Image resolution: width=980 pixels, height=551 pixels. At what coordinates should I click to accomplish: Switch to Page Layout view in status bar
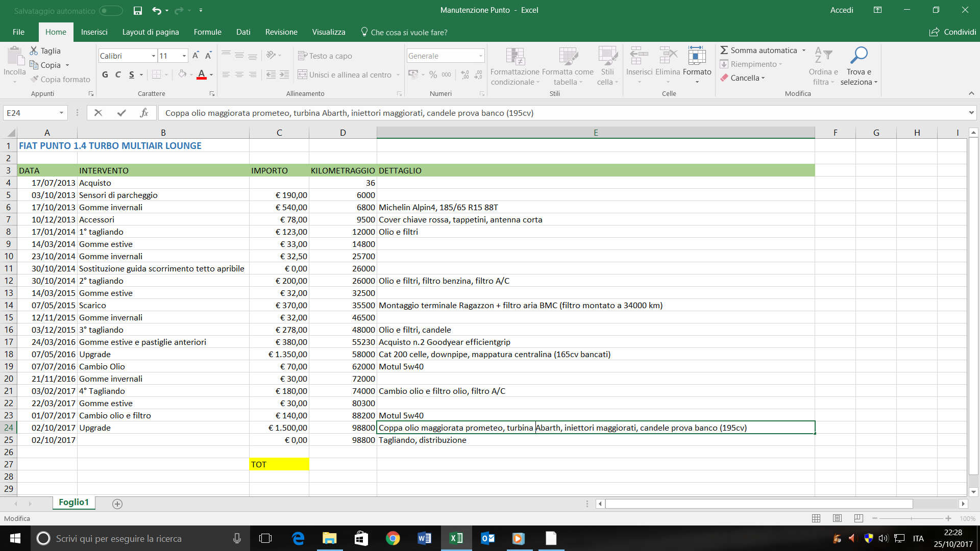tap(837, 518)
